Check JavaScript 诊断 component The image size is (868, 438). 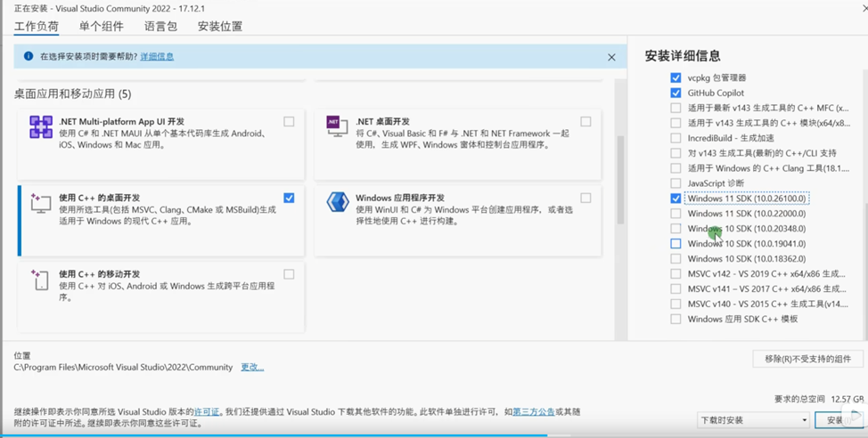(x=676, y=183)
